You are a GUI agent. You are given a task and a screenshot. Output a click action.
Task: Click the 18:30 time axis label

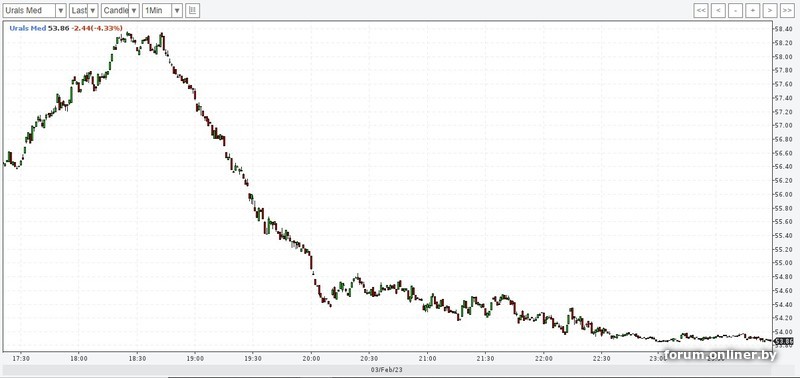[x=137, y=358]
